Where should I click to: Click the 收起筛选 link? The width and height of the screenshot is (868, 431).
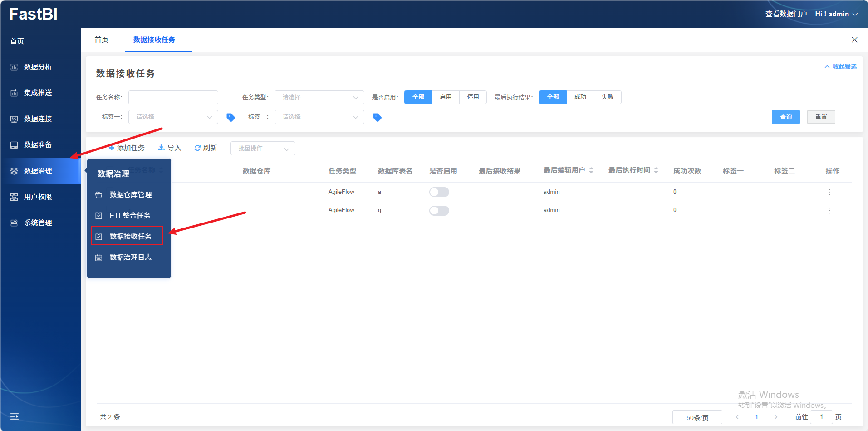pyautogui.click(x=840, y=67)
